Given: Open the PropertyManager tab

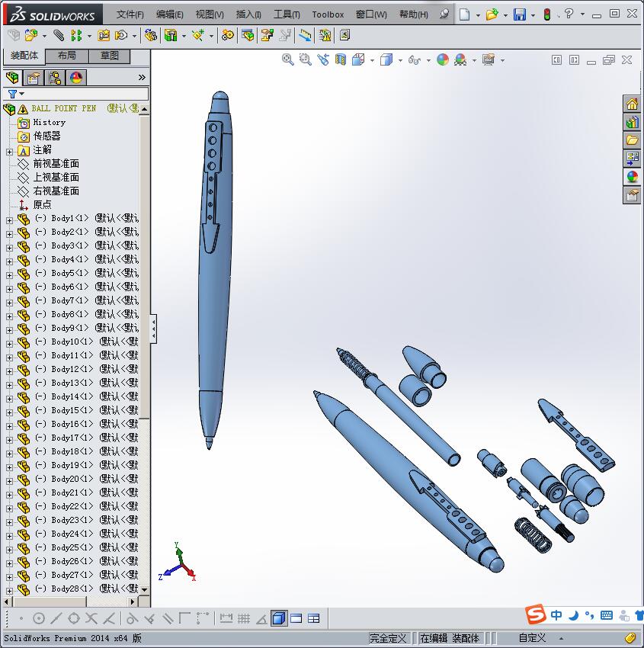Looking at the screenshot, I should (x=34, y=78).
